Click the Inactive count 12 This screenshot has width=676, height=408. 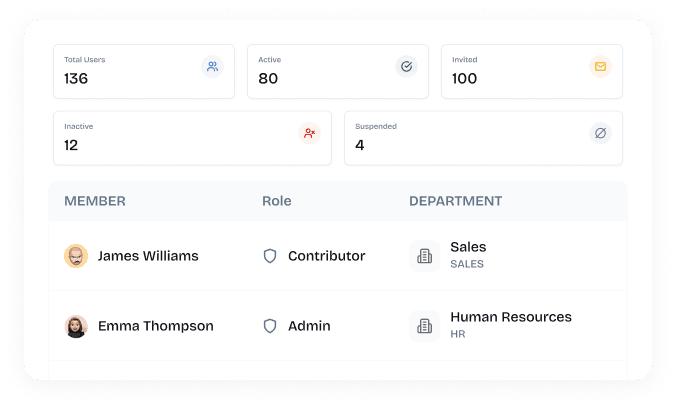coord(71,145)
